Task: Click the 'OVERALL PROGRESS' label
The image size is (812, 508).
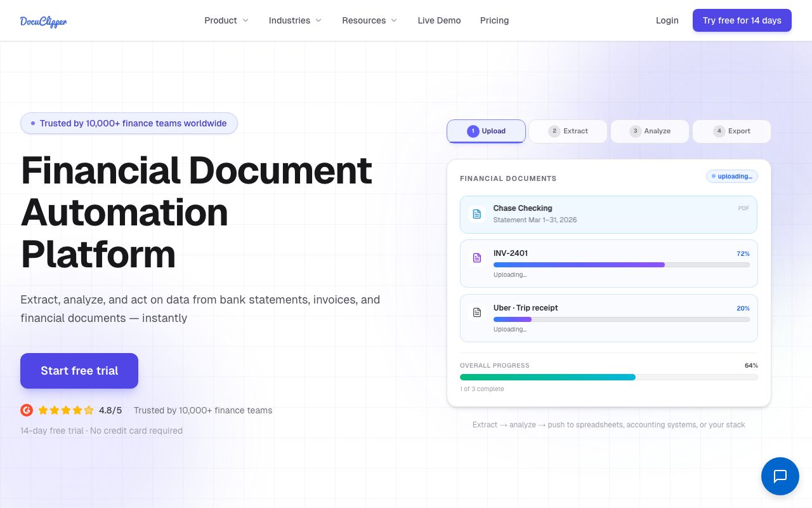Action: 495,365
